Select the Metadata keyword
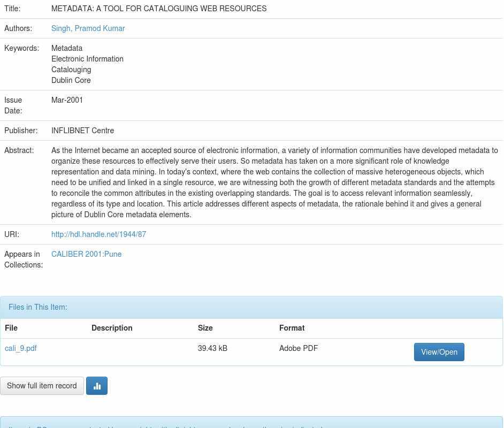Image resolution: width=504 pixels, height=428 pixels. click(x=67, y=48)
